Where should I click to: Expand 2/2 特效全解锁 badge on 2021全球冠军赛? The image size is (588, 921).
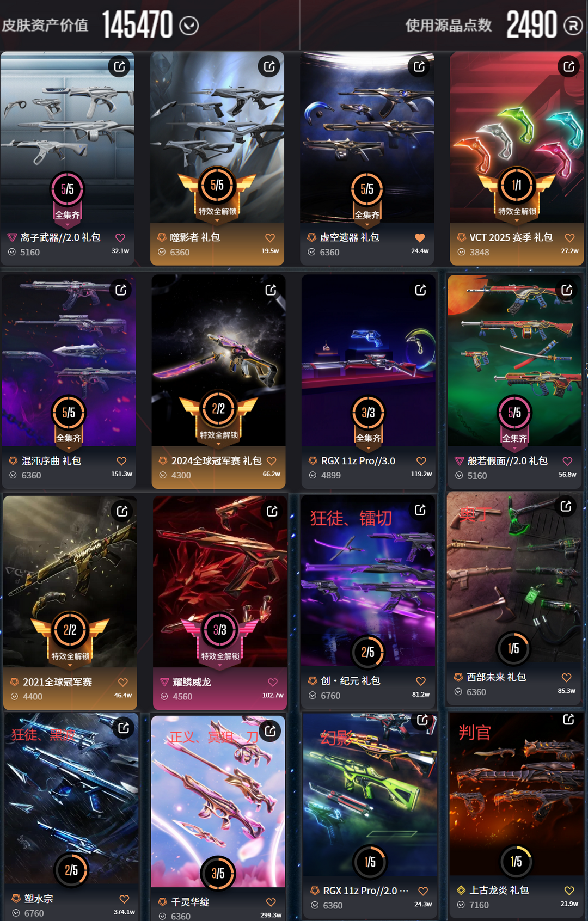(70, 638)
